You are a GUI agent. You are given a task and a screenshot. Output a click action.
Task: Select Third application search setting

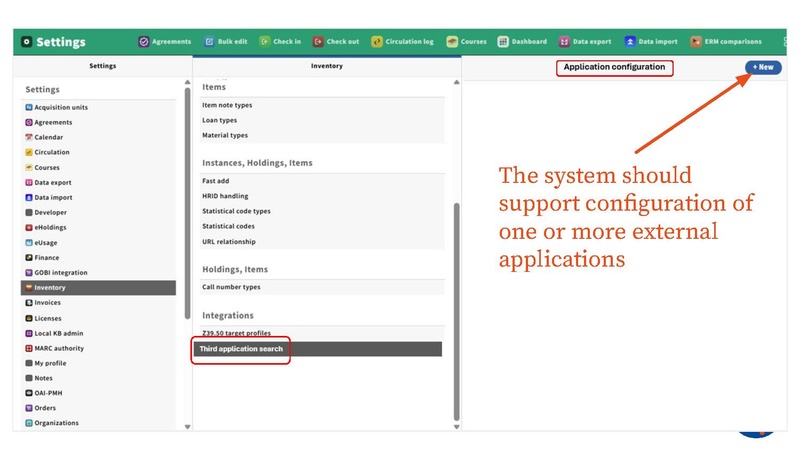coord(241,349)
